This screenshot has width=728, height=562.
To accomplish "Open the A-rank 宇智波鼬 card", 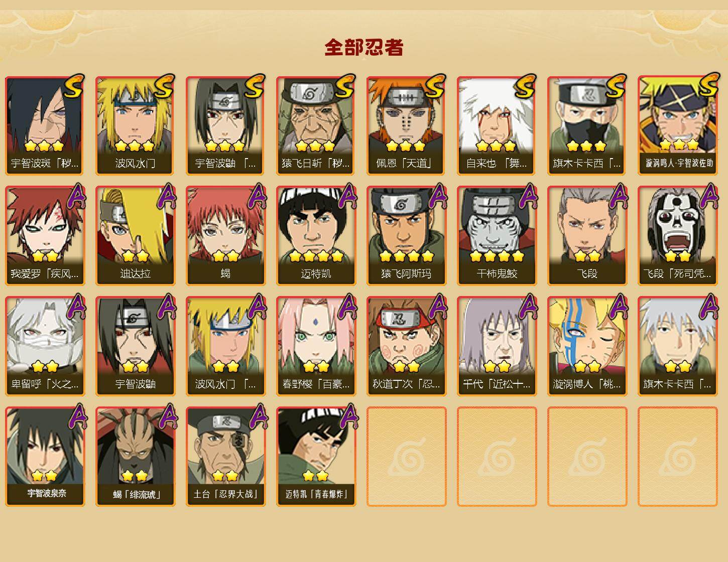I will [x=135, y=346].
